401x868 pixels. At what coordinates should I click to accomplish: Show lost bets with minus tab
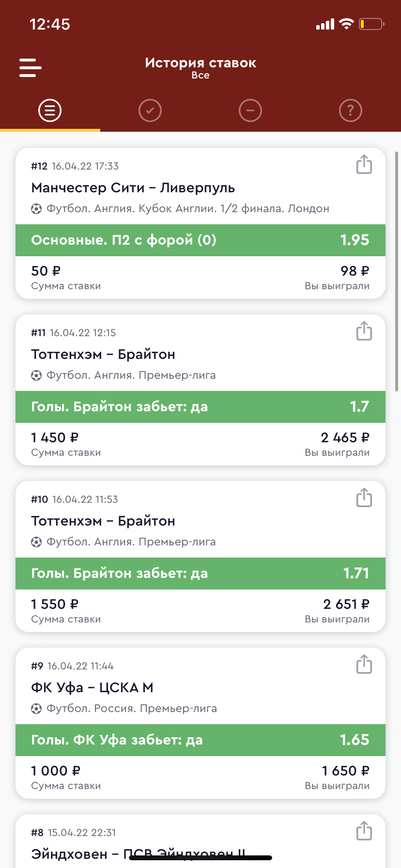click(250, 111)
